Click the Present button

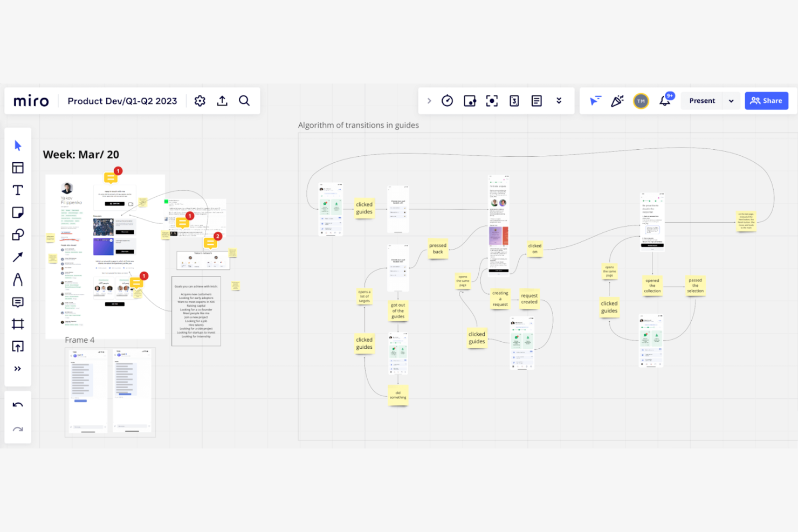point(702,101)
